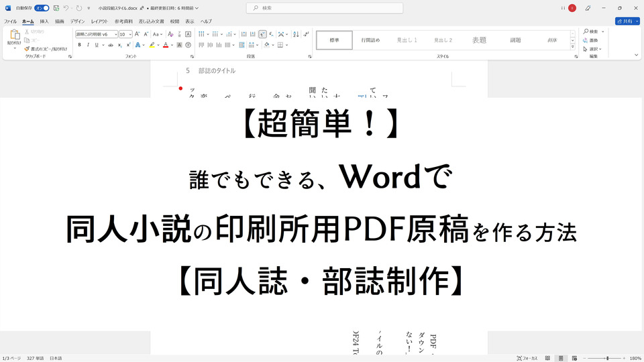Select the 行間詰め style
This screenshot has width=644, height=362.
click(x=370, y=40)
